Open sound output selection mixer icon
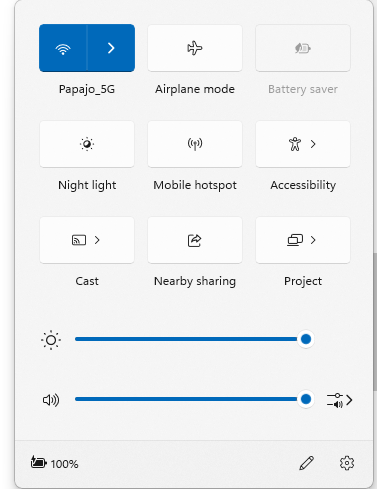This screenshot has width=377, height=489. tap(340, 400)
